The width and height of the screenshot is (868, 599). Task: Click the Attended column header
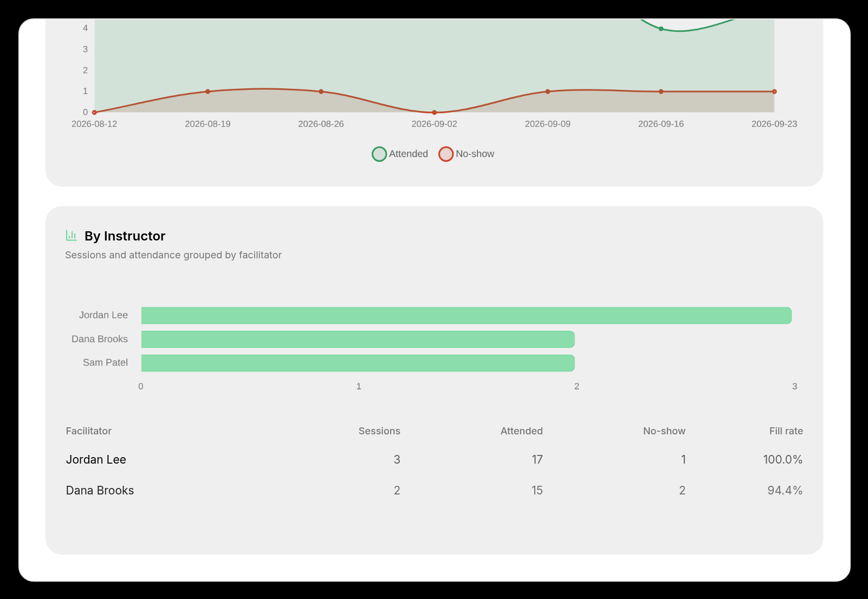click(x=522, y=431)
